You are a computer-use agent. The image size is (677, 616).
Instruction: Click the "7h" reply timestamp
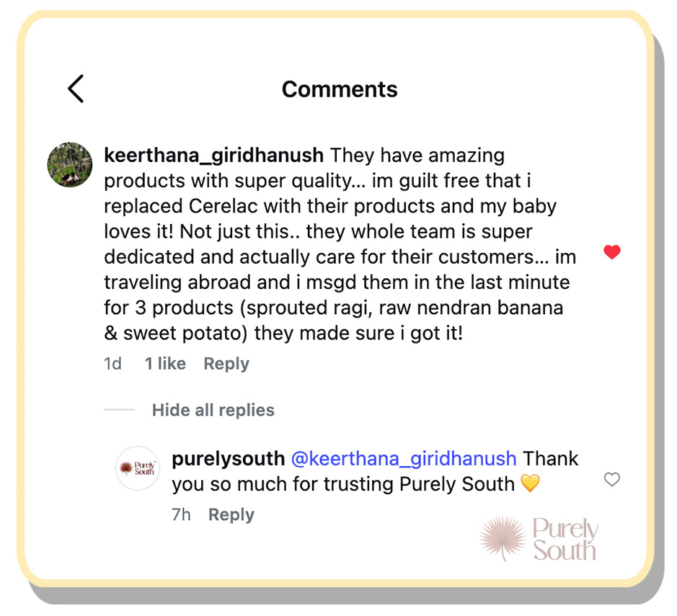pyautogui.click(x=181, y=514)
